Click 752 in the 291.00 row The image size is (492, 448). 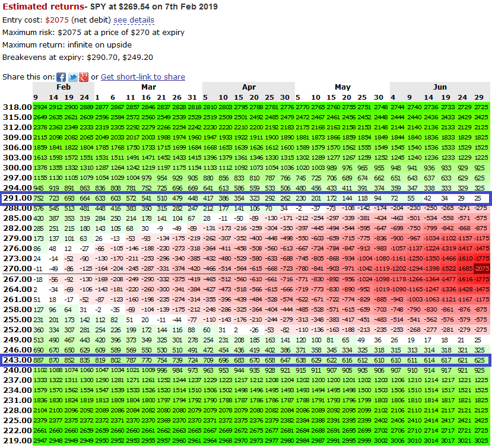pos(39,198)
